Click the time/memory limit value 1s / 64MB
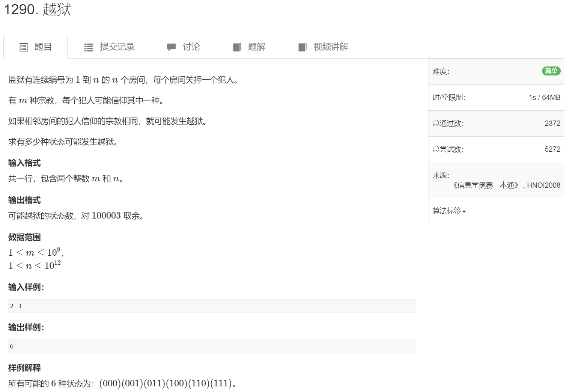The width and height of the screenshot is (569, 392). [544, 98]
